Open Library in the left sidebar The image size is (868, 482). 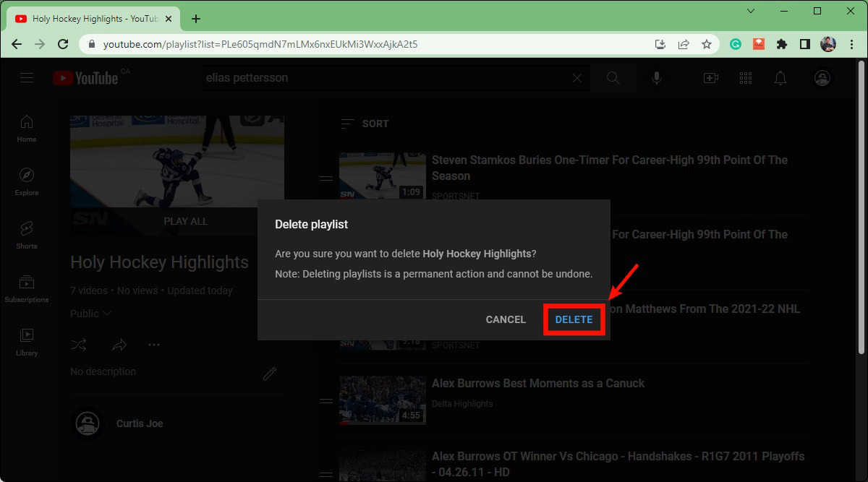(27, 342)
